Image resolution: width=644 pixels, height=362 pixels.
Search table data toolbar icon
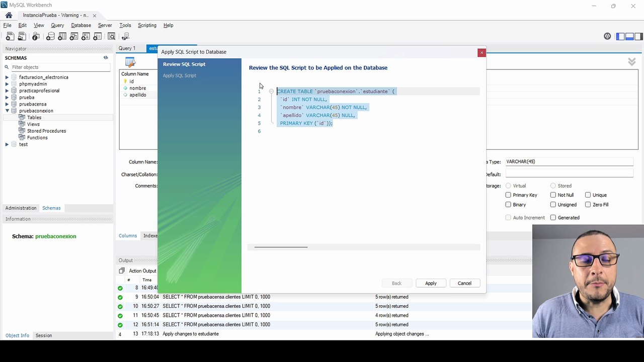(112, 36)
